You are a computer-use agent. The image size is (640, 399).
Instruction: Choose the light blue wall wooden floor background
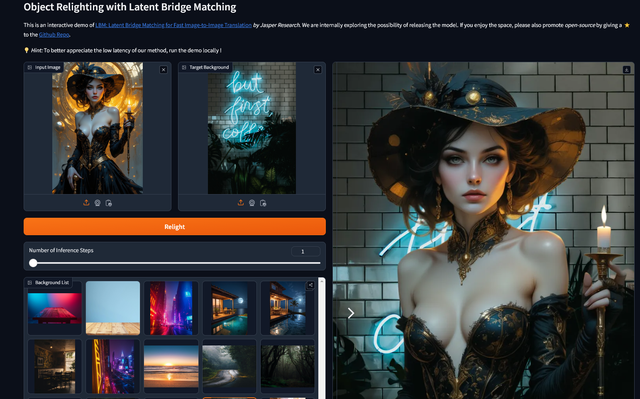(113, 308)
